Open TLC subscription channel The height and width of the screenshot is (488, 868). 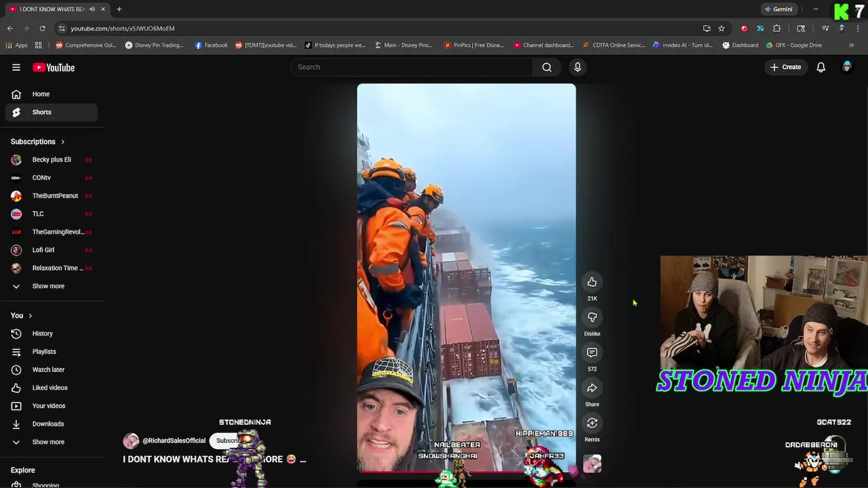click(52, 213)
